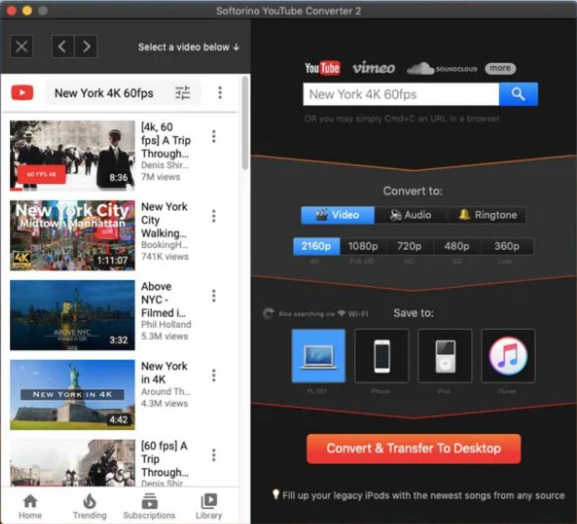Switch conversion to Ringtone
Image resolution: width=577 pixels, height=524 pixels.
tap(487, 215)
